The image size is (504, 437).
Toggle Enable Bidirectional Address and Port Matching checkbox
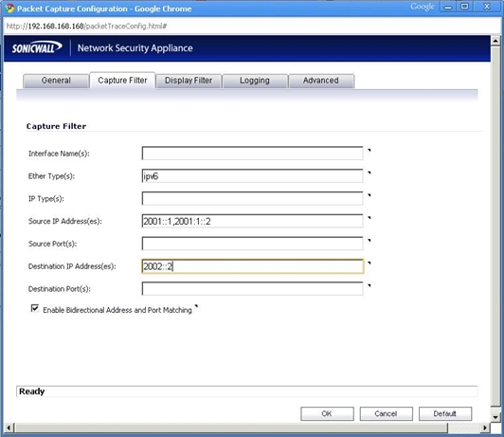point(35,308)
